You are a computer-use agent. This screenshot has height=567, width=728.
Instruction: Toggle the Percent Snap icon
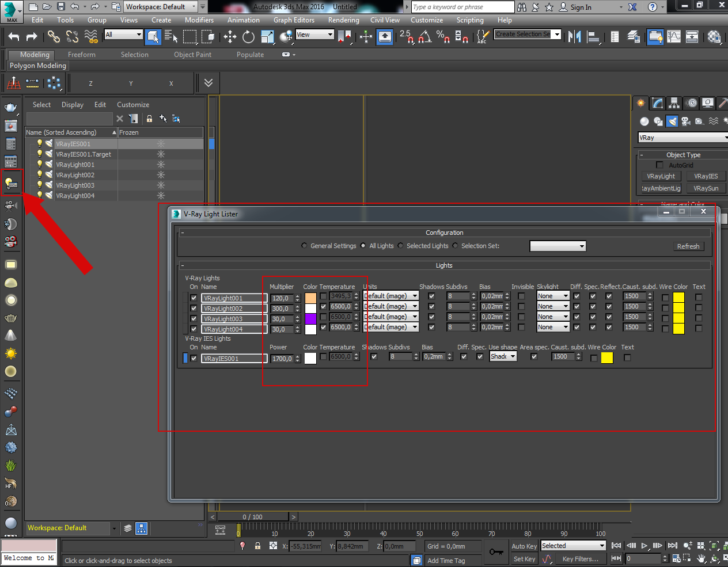tap(443, 37)
